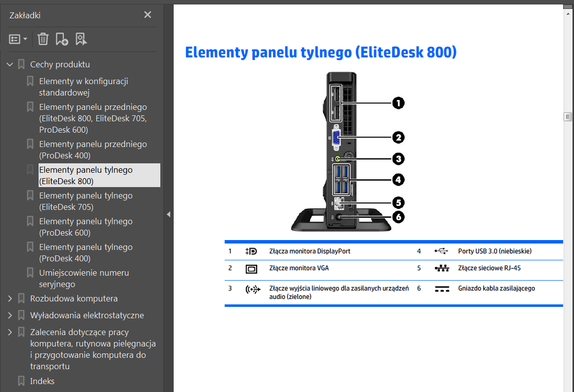This screenshot has height=392, width=574.
Task: Open bookmark Cechy produktu
Action: [60, 64]
